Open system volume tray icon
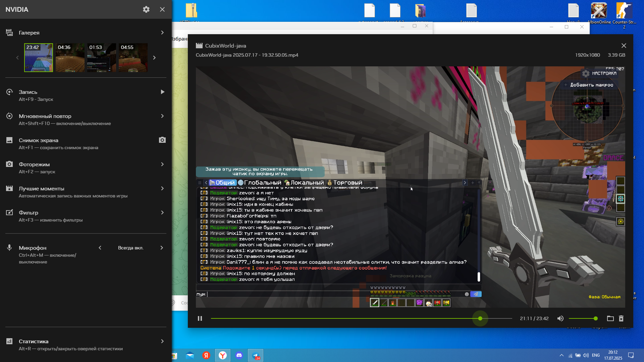 coord(586,355)
